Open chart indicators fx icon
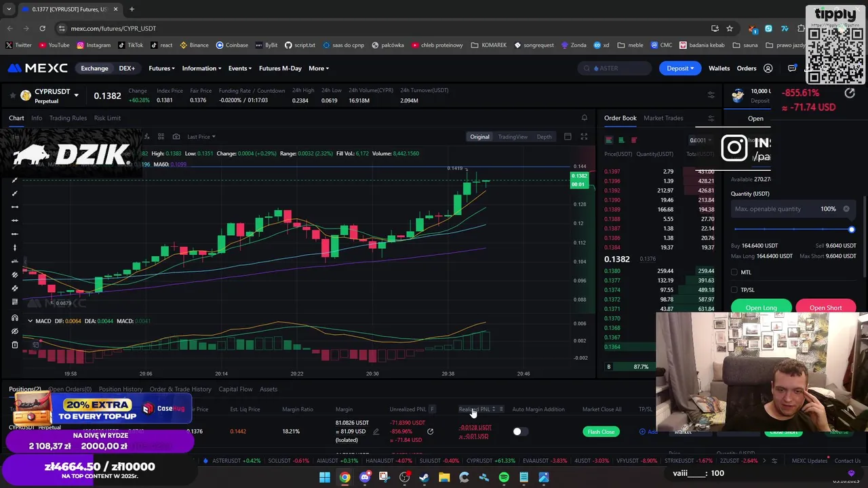This screenshot has height=488, width=868. click(146, 137)
